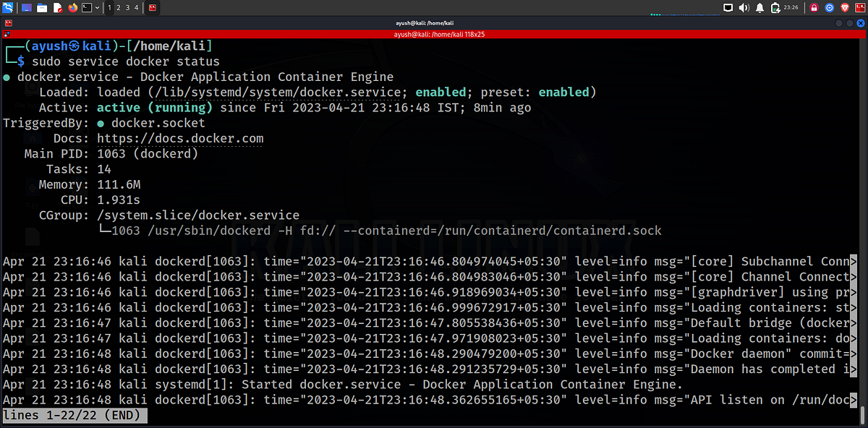This screenshot has width=868, height=428.
Task: Check the battery status tray icon
Action: coord(775,8)
